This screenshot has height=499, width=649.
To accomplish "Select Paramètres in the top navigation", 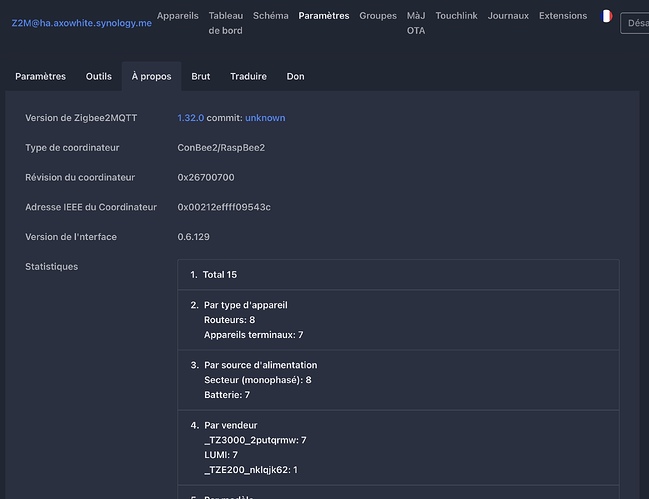I will pos(324,16).
